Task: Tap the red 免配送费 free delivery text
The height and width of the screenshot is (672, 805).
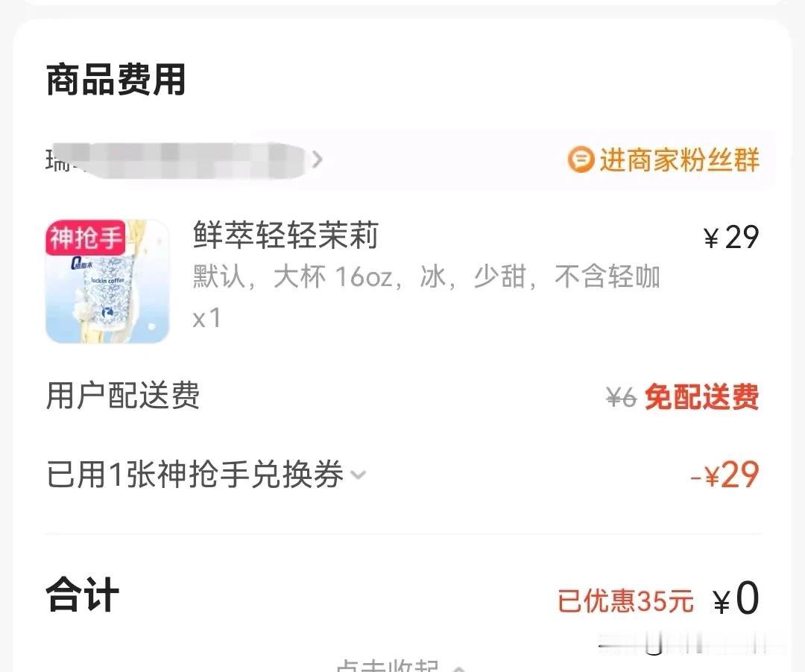Action: click(702, 397)
